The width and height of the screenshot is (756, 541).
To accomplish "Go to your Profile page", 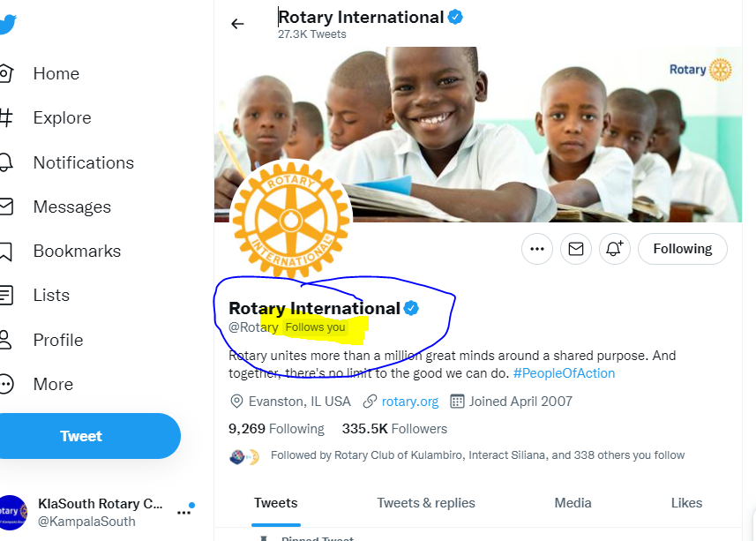I will tap(41, 340).
